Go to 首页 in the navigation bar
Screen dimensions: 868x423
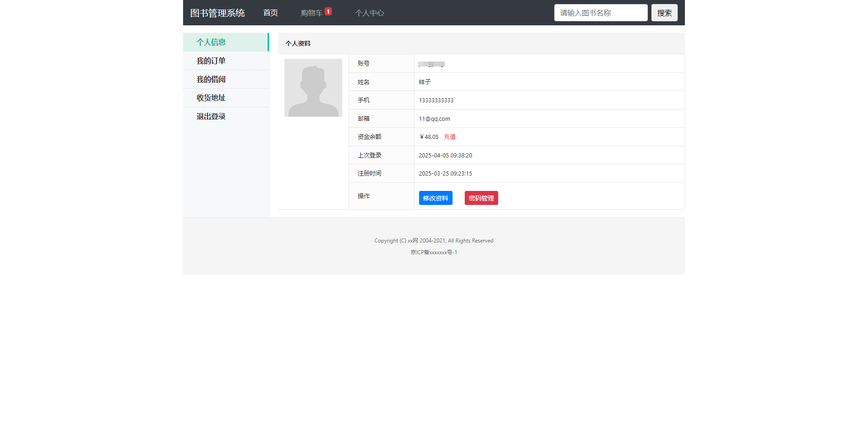pos(270,13)
